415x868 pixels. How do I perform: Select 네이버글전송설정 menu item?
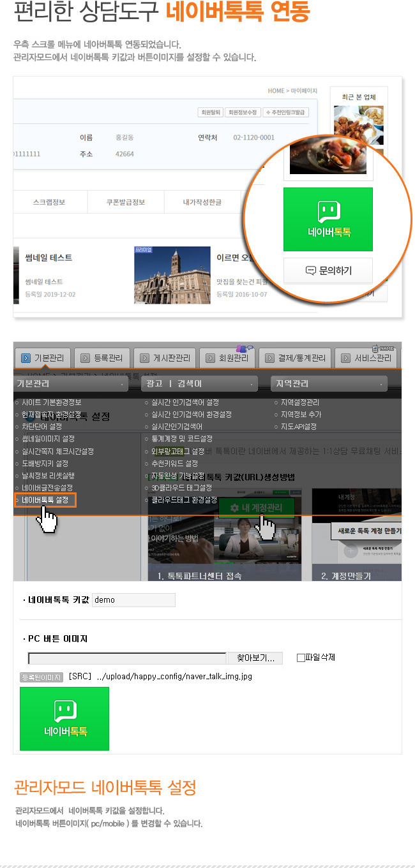click(47, 488)
